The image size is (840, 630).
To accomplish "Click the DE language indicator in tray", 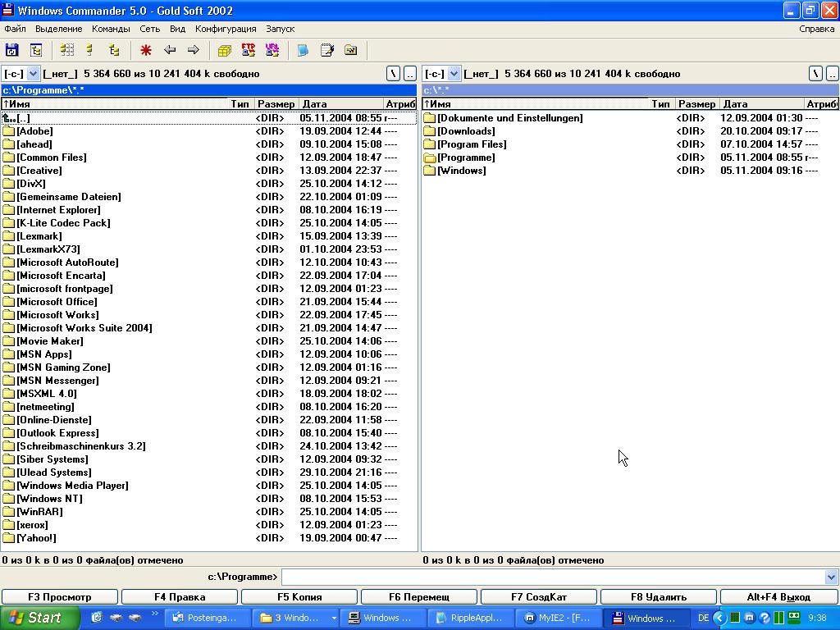I will tap(703, 619).
